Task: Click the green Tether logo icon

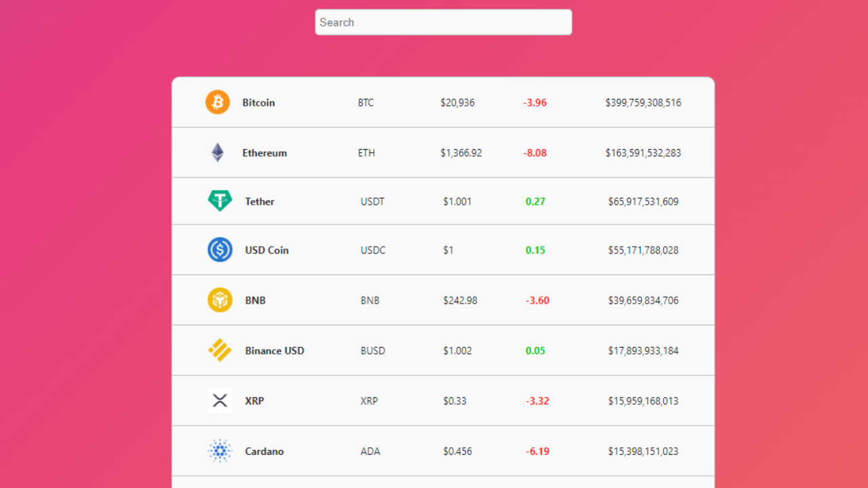Action: tap(220, 201)
